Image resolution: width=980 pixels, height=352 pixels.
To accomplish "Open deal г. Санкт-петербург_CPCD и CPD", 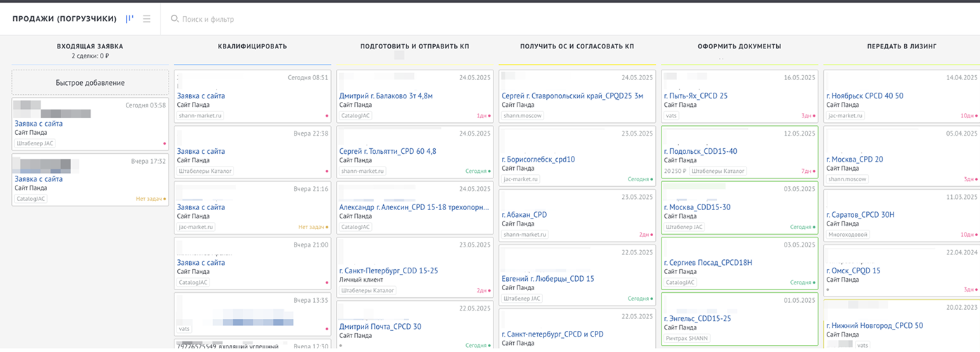I will pyautogui.click(x=552, y=334).
